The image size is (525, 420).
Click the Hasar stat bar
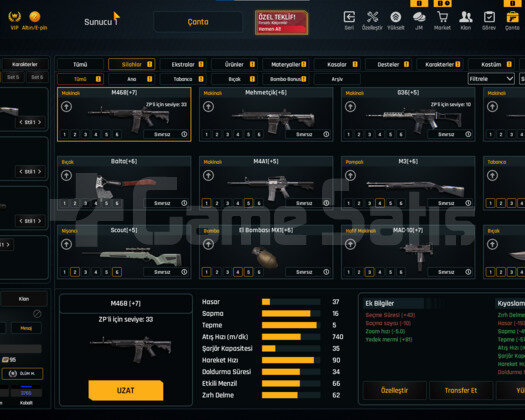coord(291,302)
